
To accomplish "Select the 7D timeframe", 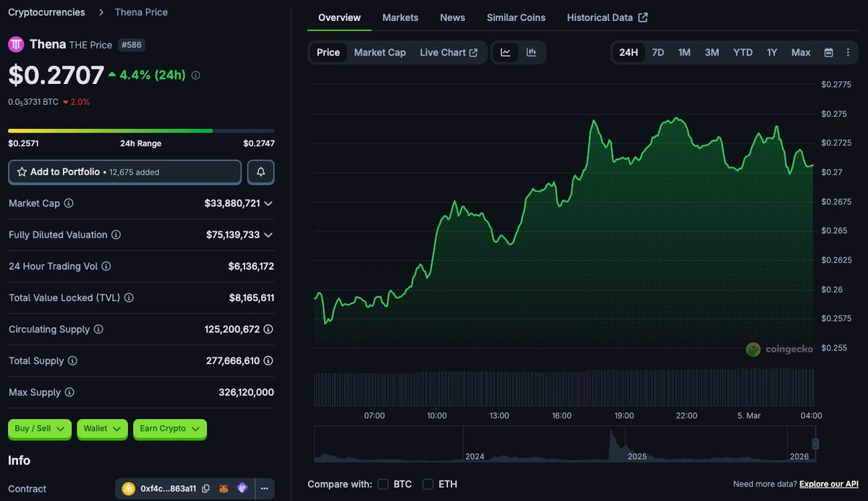I will (658, 52).
